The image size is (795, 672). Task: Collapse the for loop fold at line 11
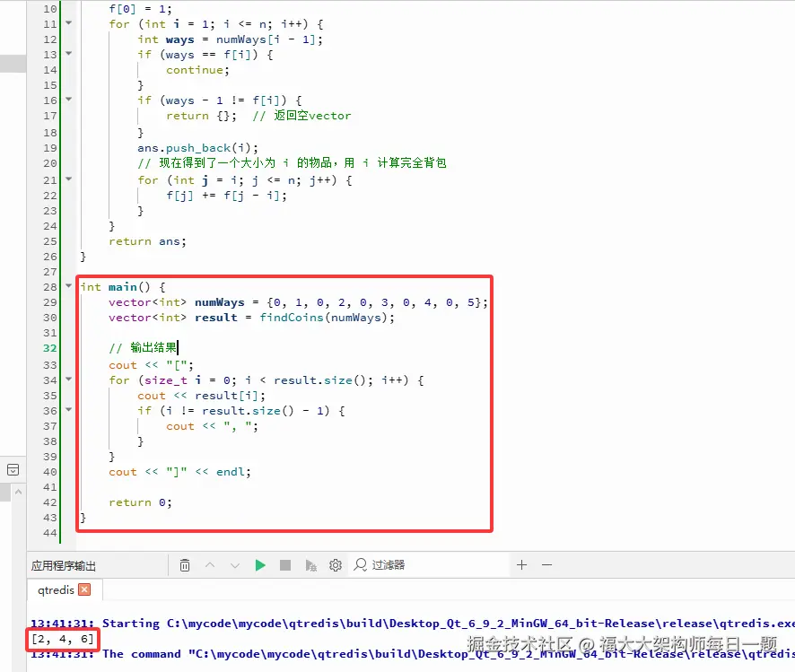pyautogui.click(x=69, y=22)
